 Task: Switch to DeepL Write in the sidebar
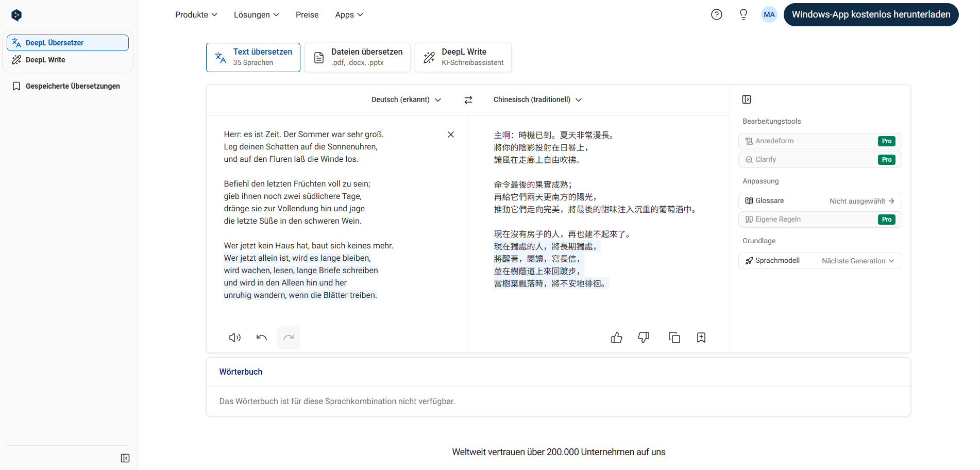[44, 59]
